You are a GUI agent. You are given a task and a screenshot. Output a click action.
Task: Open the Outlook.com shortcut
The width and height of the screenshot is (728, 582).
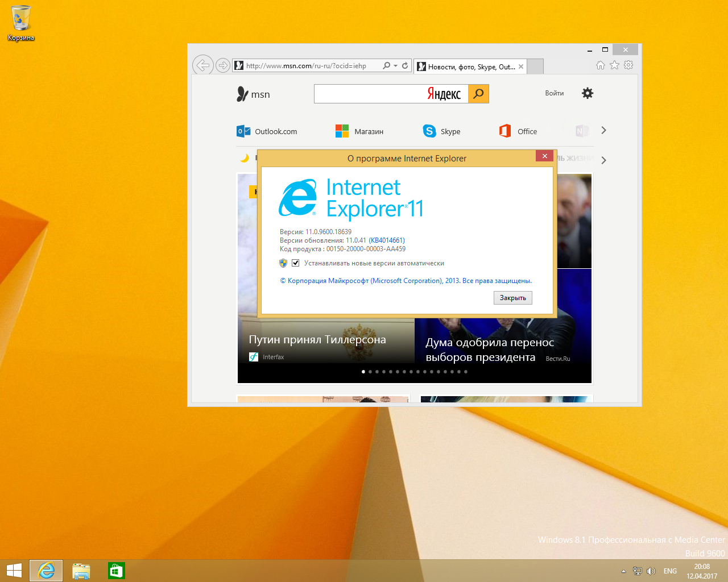pyautogui.click(x=267, y=131)
